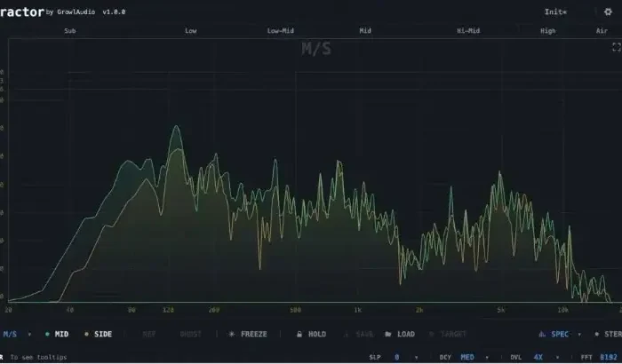Click the 1k frequency axis label
This screenshot has width=622, height=364.
point(358,310)
